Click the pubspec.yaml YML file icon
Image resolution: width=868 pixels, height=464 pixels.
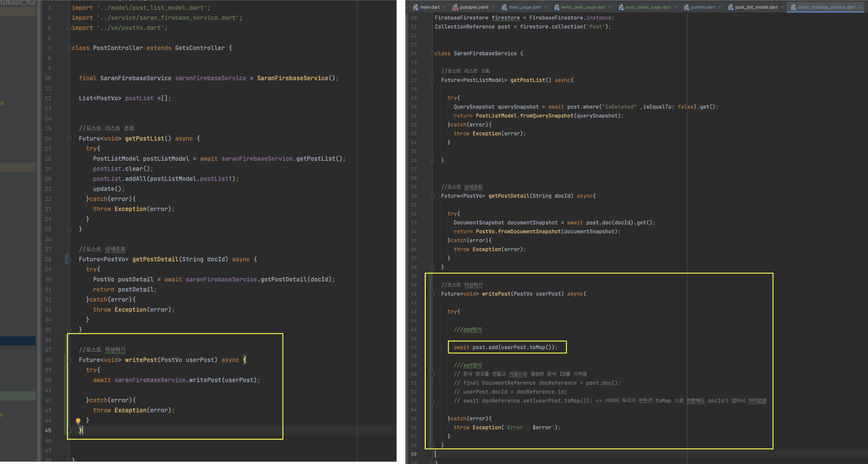tap(455, 7)
